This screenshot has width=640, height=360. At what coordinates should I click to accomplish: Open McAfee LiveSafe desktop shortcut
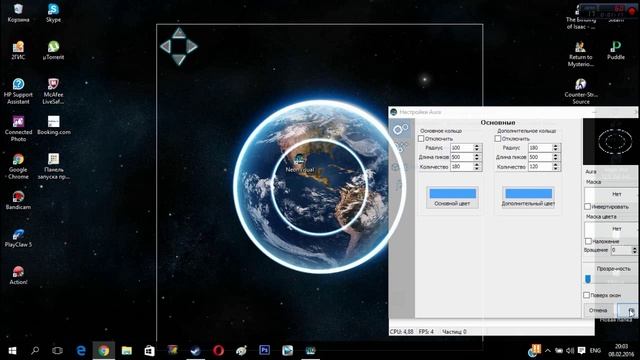53,91
